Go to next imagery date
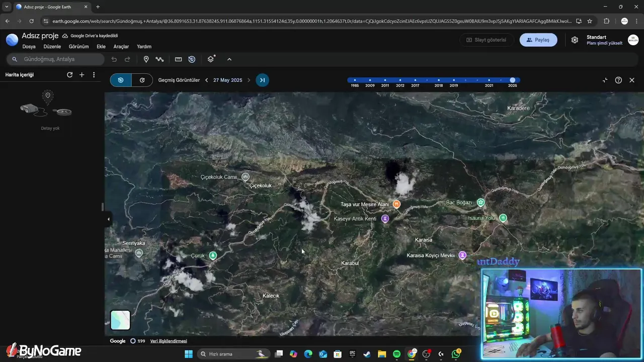 249,80
